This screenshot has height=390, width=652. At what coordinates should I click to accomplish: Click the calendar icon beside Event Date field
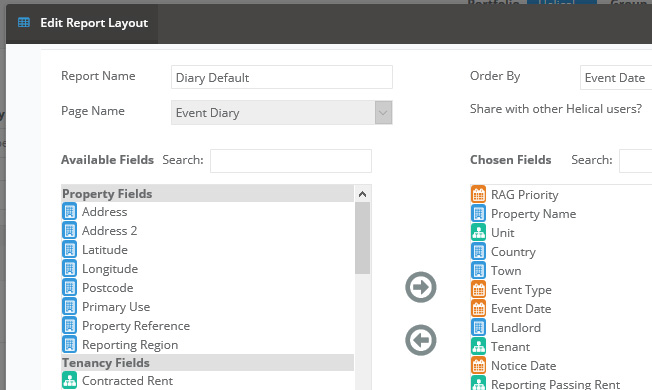pos(479,309)
